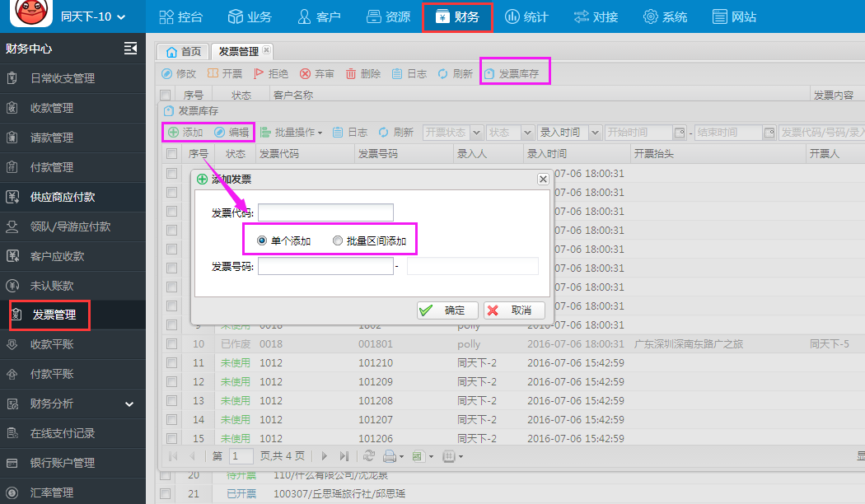Switch to the 首页 tab
The height and width of the screenshot is (504, 865).
183,51
